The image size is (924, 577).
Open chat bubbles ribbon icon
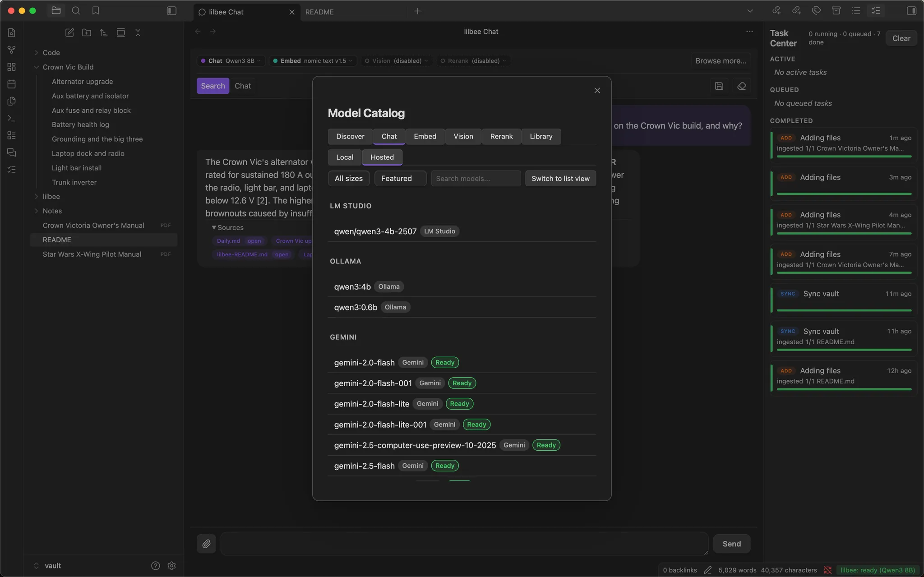click(x=12, y=152)
